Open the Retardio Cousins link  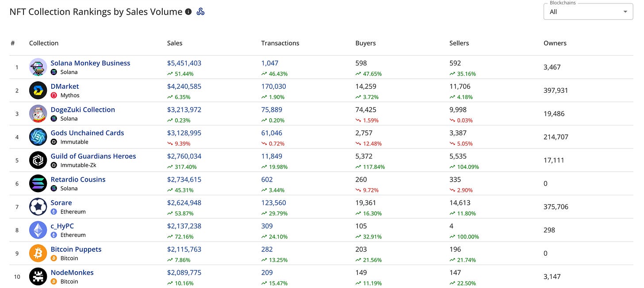point(78,179)
